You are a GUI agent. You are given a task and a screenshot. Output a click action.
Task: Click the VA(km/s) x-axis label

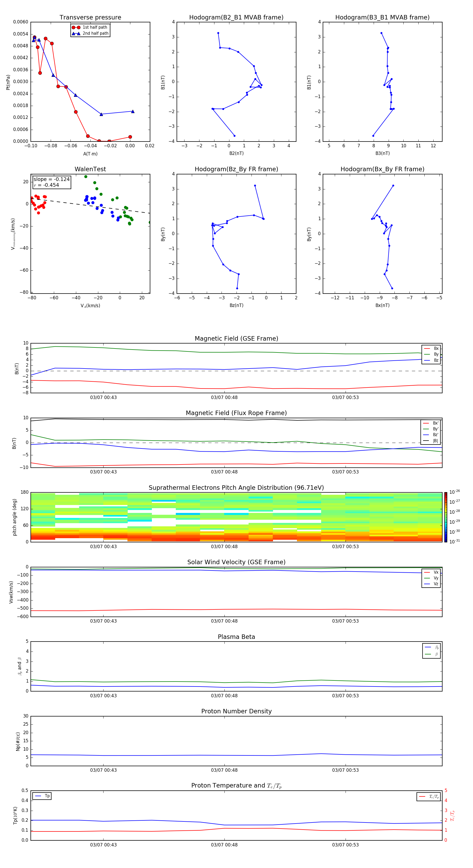click(90, 306)
